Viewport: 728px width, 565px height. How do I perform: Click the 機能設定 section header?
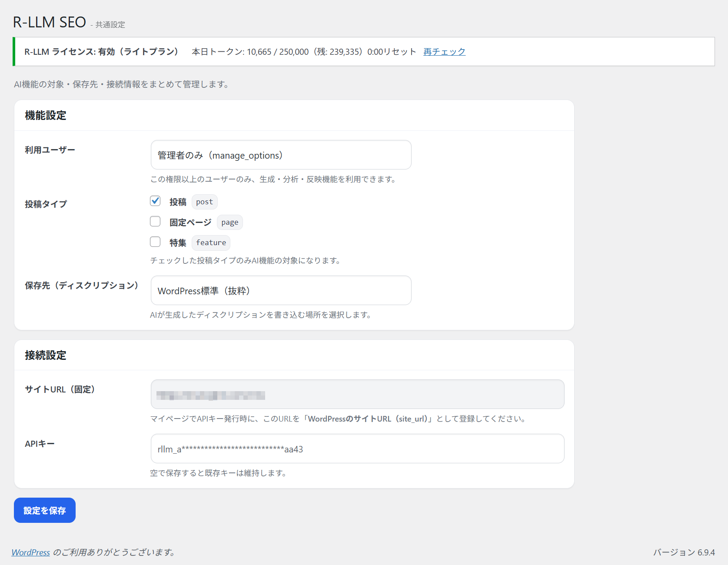46,116
